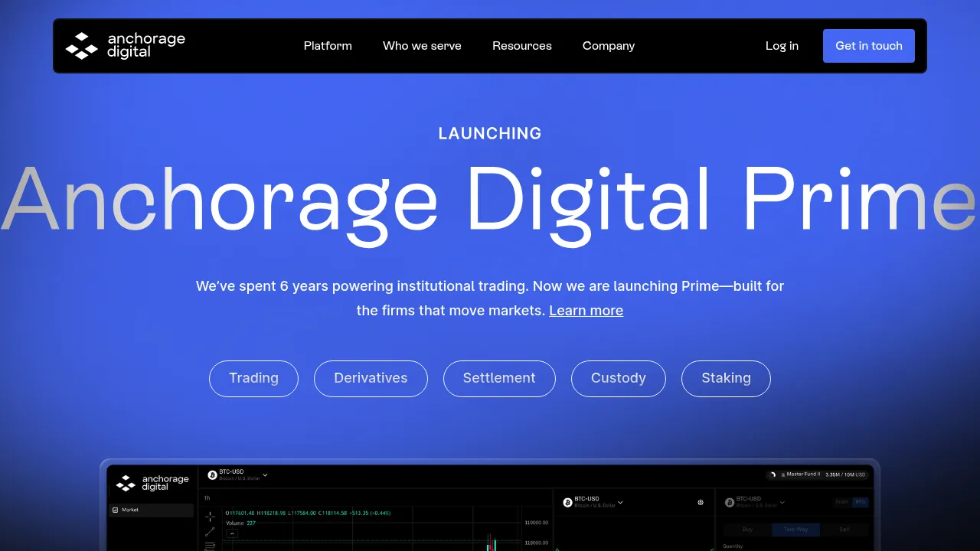Open Market in the dashboard sidebar
Image resolution: width=980 pixels, height=551 pixels.
pos(151,510)
